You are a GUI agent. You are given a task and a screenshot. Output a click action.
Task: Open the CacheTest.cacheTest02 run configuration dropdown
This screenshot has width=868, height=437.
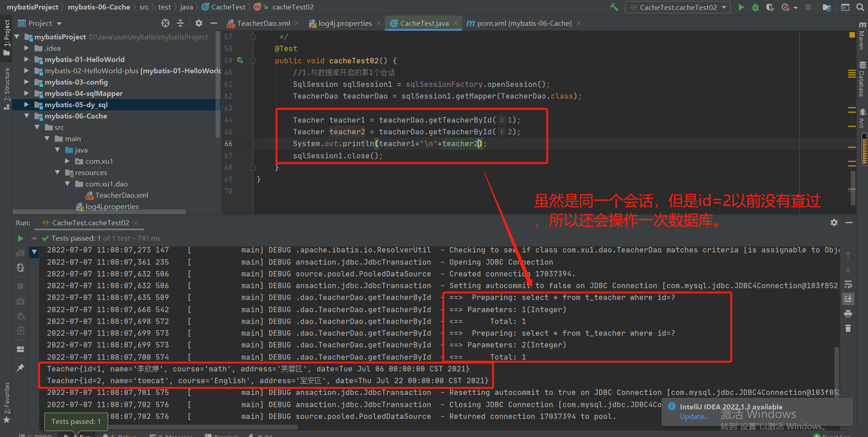tap(679, 7)
